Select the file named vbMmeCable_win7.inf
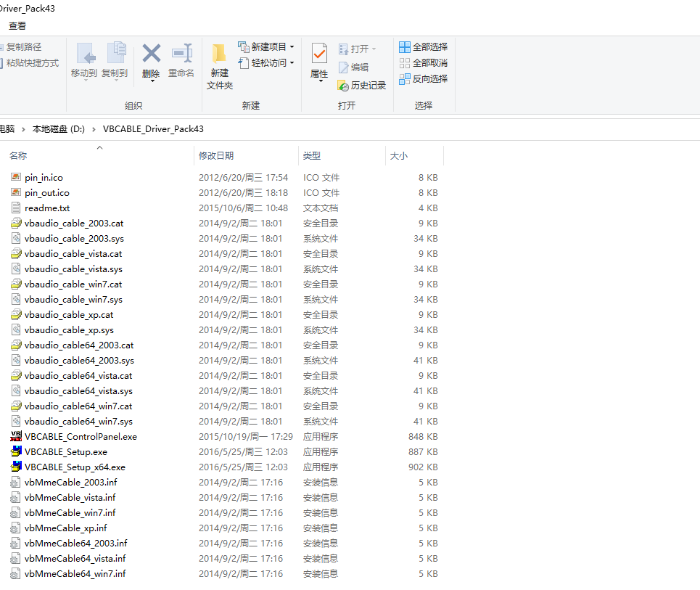 (70, 512)
